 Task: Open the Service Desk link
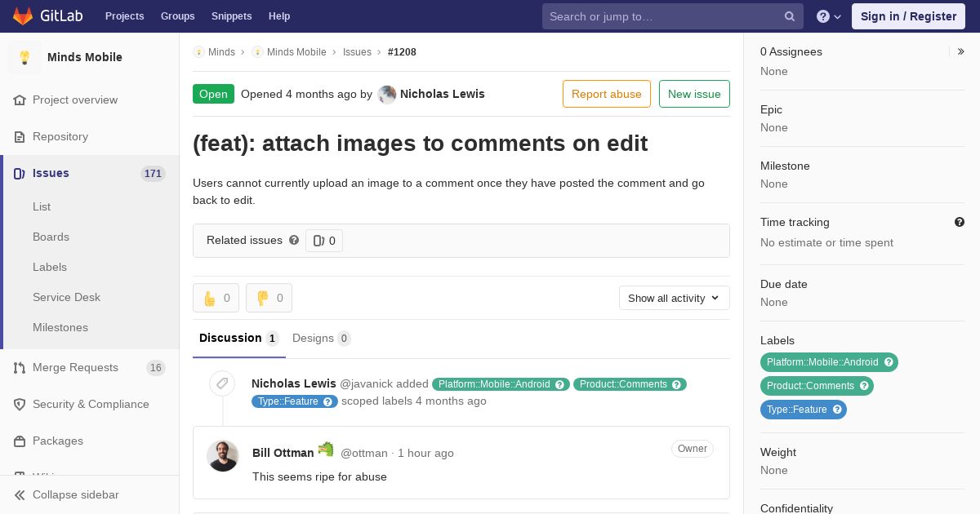point(66,297)
